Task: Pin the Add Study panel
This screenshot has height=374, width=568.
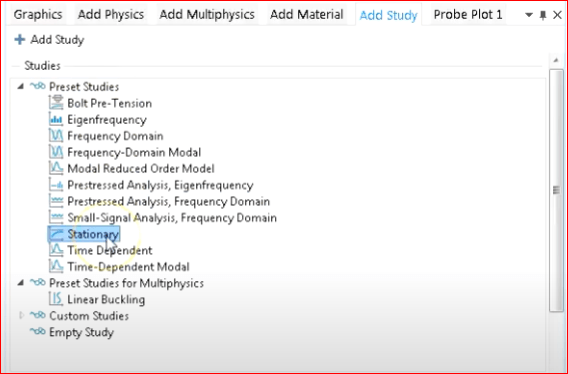Action: coord(543,15)
